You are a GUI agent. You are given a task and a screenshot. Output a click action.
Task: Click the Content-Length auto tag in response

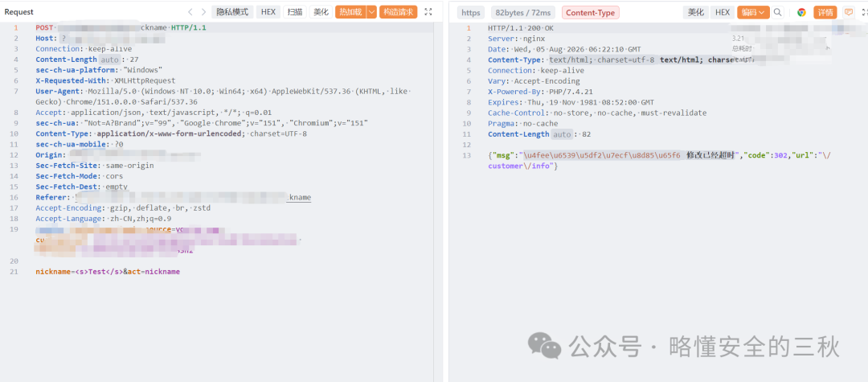[562, 134]
